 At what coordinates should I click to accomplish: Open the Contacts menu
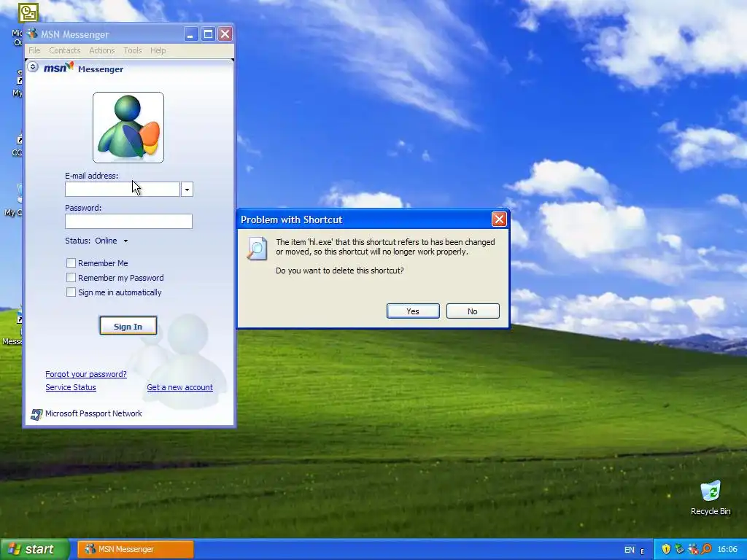[x=65, y=50]
